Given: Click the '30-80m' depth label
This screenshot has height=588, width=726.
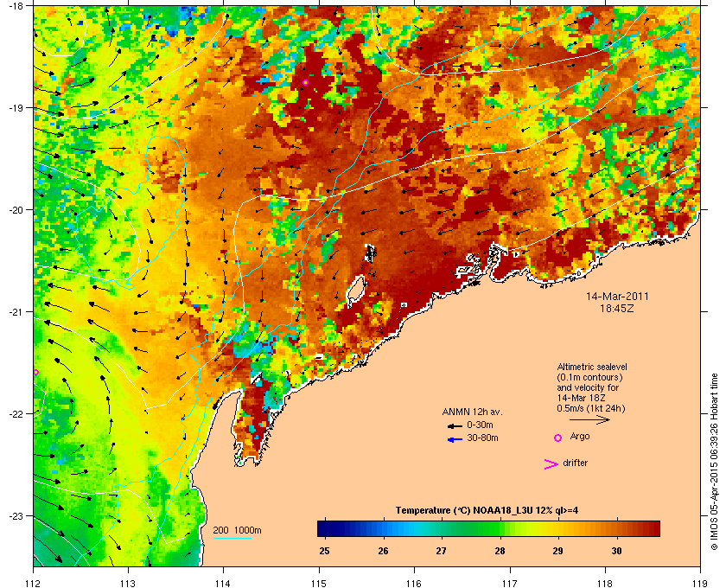Looking at the screenshot, I should [482, 438].
